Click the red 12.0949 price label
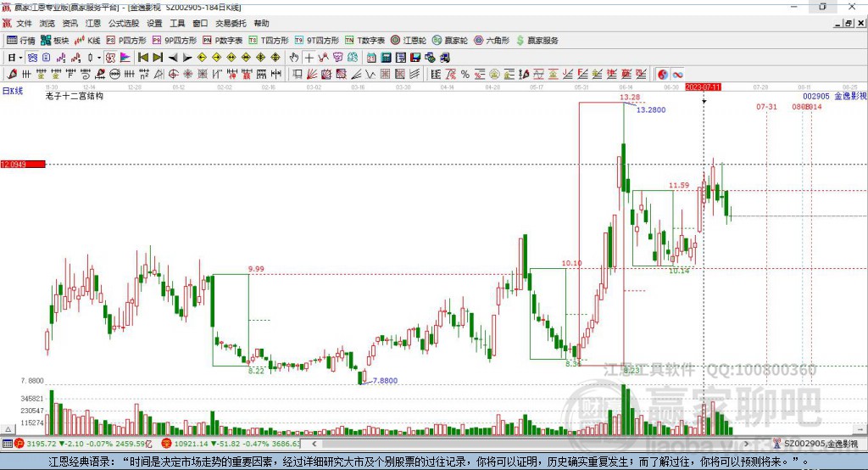 coord(23,165)
